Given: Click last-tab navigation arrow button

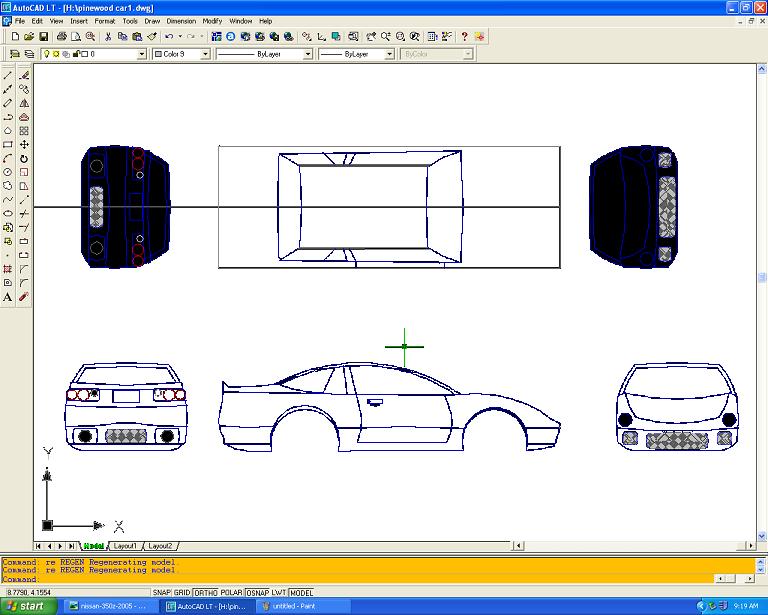Looking at the screenshot, I should [72, 545].
